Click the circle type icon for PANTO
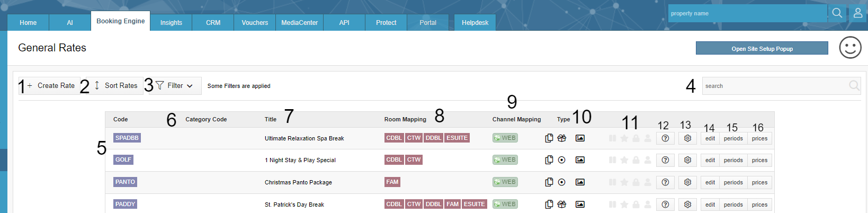 point(562,182)
